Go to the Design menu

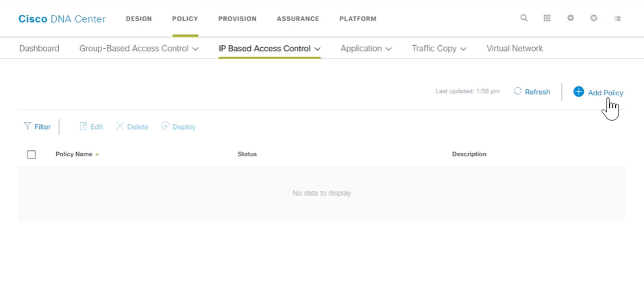(x=139, y=19)
